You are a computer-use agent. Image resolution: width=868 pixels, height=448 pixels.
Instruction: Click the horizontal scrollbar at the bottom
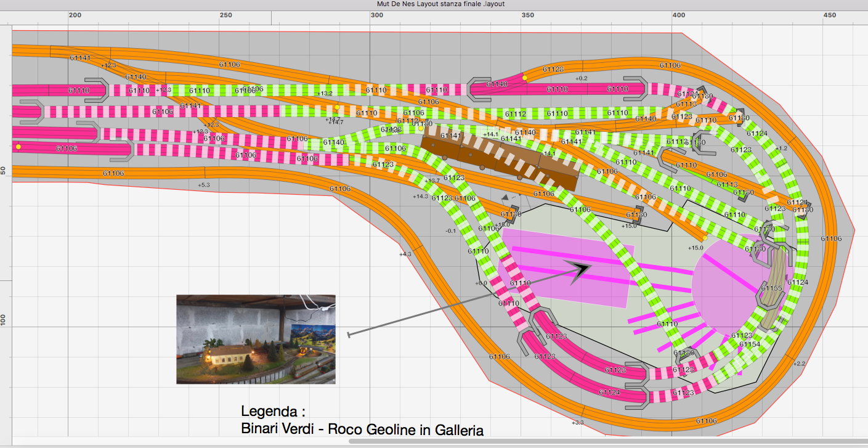coord(607,441)
